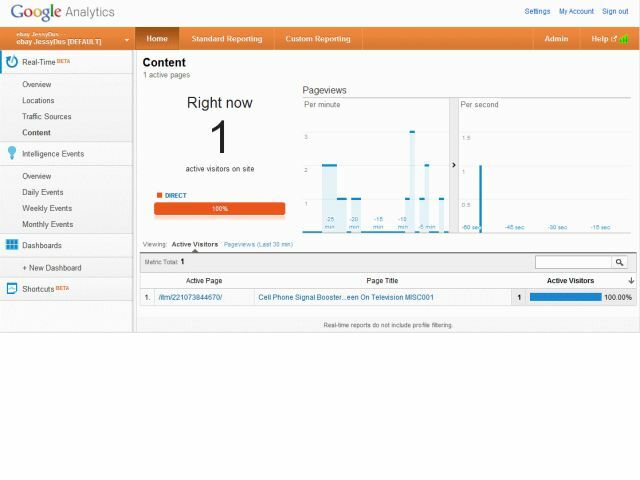Click the chart divider arrow between graphs
Viewport: 640px width, 480px height.
click(x=453, y=165)
